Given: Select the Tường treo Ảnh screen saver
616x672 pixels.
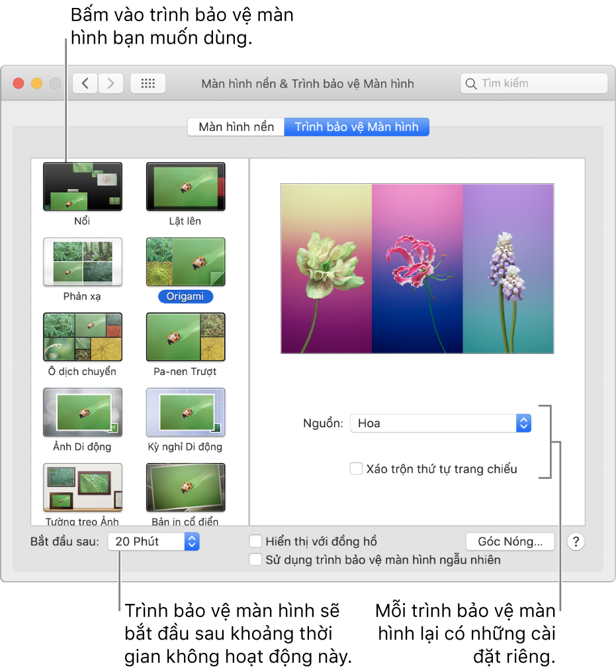Looking at the screenshot, I should pos(82,487).
